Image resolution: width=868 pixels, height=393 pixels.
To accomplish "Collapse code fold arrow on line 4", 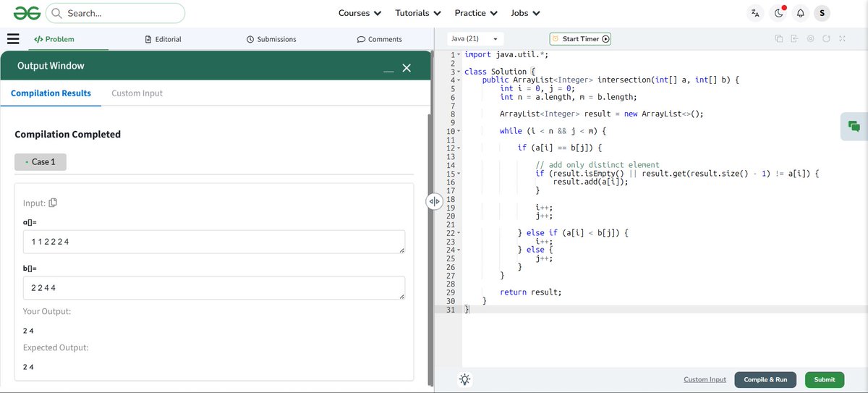I will point(459,80).
